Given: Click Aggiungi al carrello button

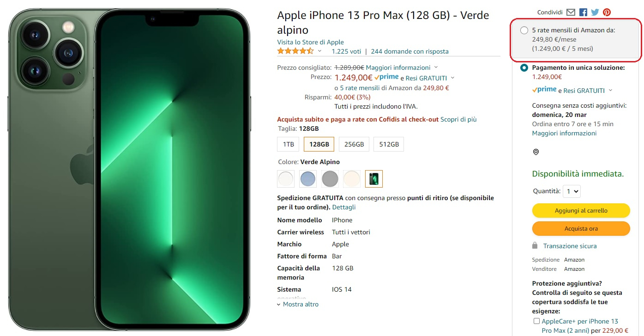Looking at the screenshot, I should [581, 211].
